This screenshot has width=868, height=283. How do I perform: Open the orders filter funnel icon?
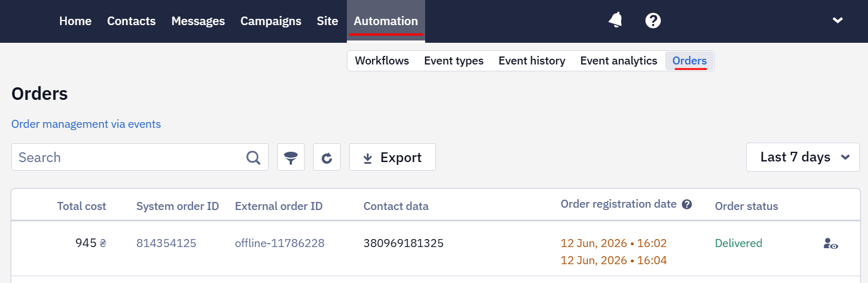(x=291, y=157)
